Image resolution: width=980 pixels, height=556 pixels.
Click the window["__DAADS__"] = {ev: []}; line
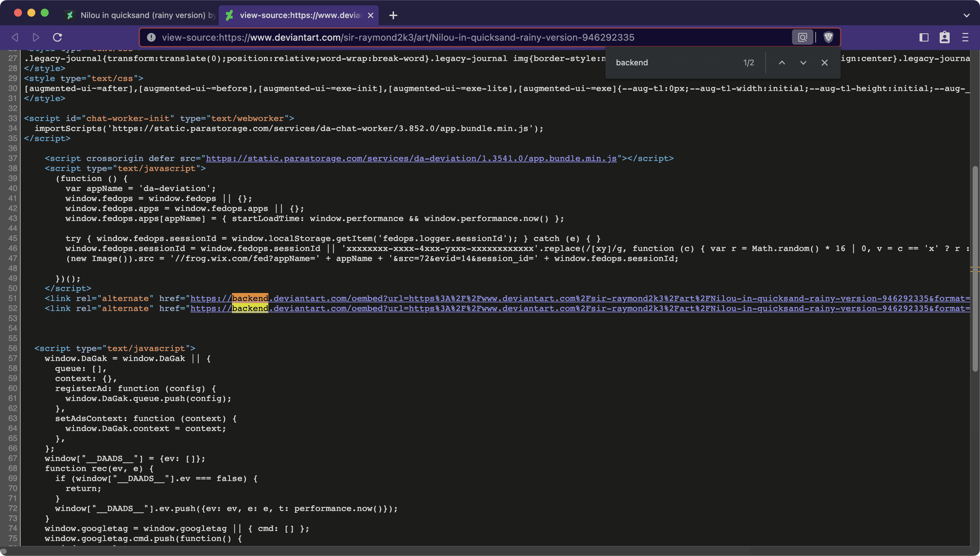click(x=125, y=458)
